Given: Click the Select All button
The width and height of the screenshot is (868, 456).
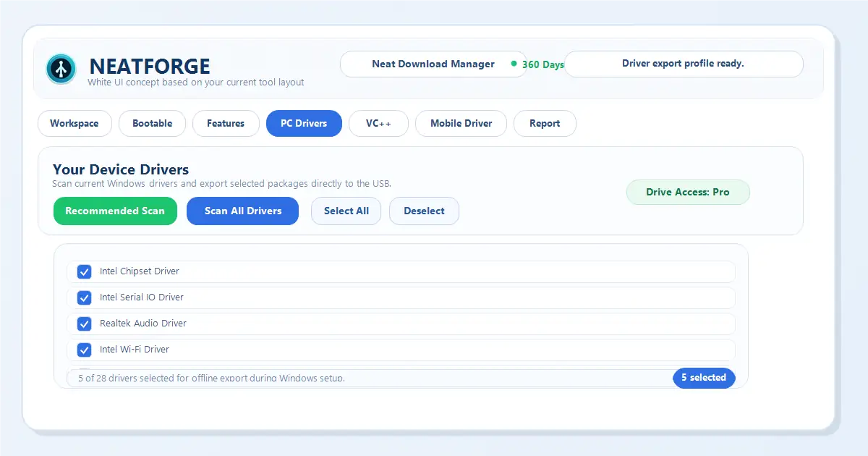Looking at the screenshot, I should pyautogui.click(x=346, y=211).
